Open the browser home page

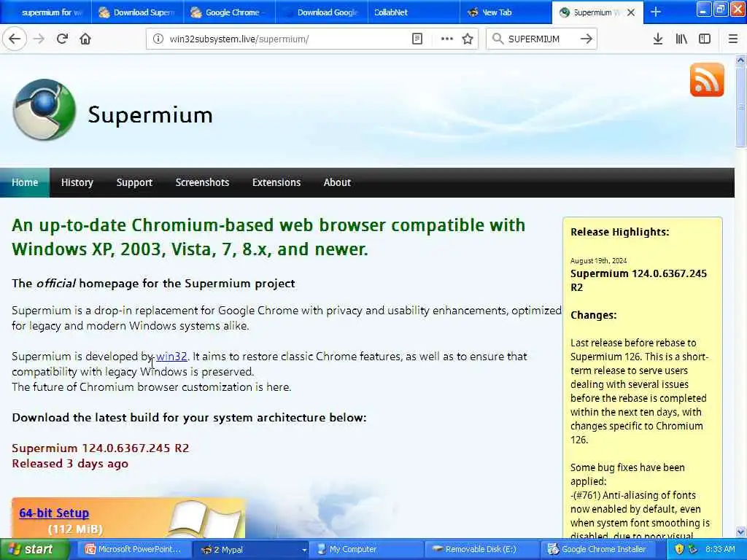[85, 39]
